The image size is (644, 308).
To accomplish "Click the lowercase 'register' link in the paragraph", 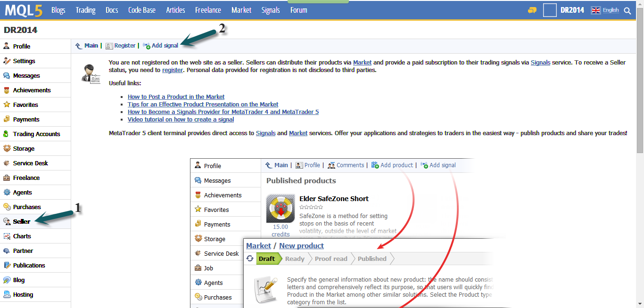I will 173,70.
